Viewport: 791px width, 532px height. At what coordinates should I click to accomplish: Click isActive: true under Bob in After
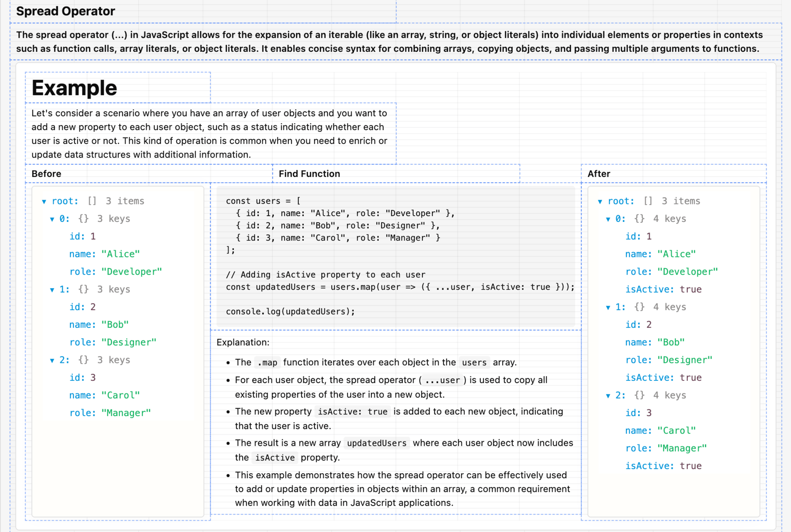664,378
